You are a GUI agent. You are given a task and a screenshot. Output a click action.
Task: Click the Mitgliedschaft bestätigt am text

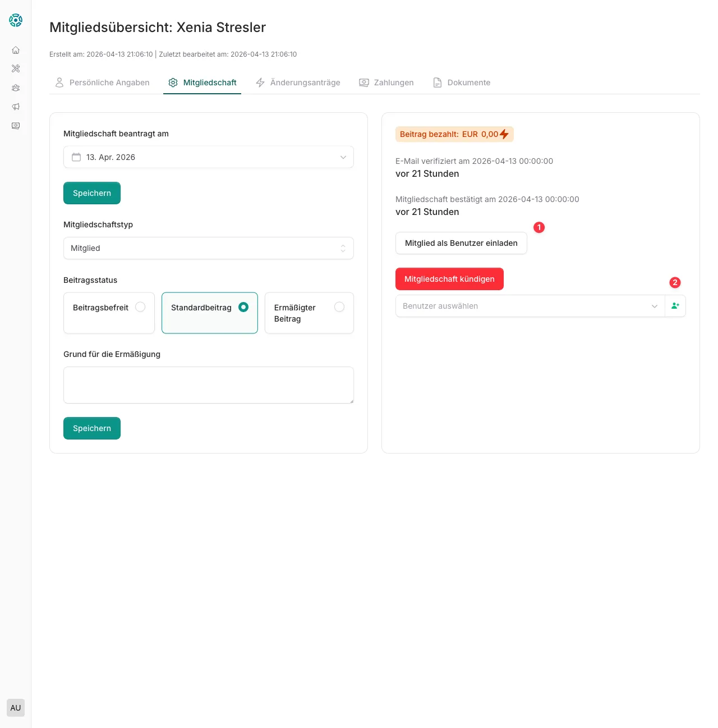[x=487, y=199]
